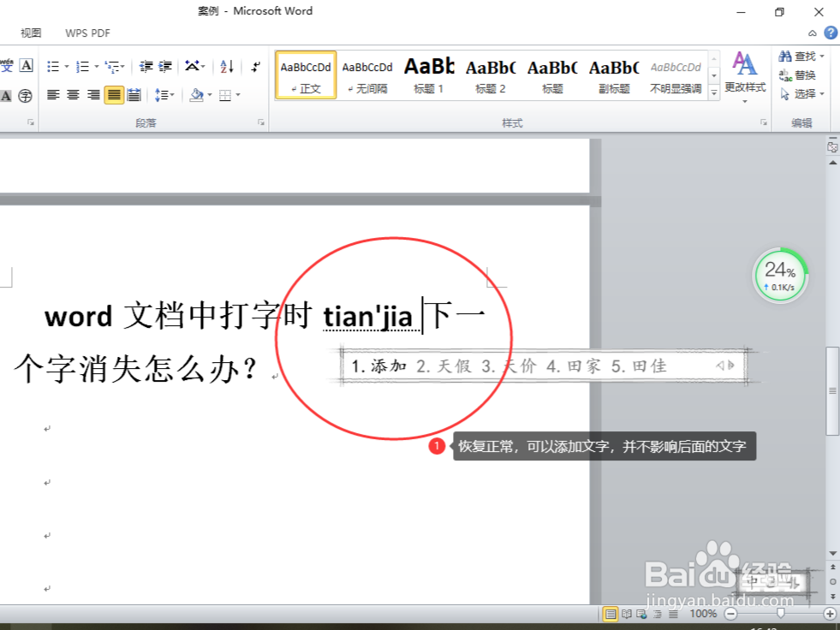Click the bullet list icon
This screenshot has height=630, width=840.
pyautogui.click(x=53, y=67)
